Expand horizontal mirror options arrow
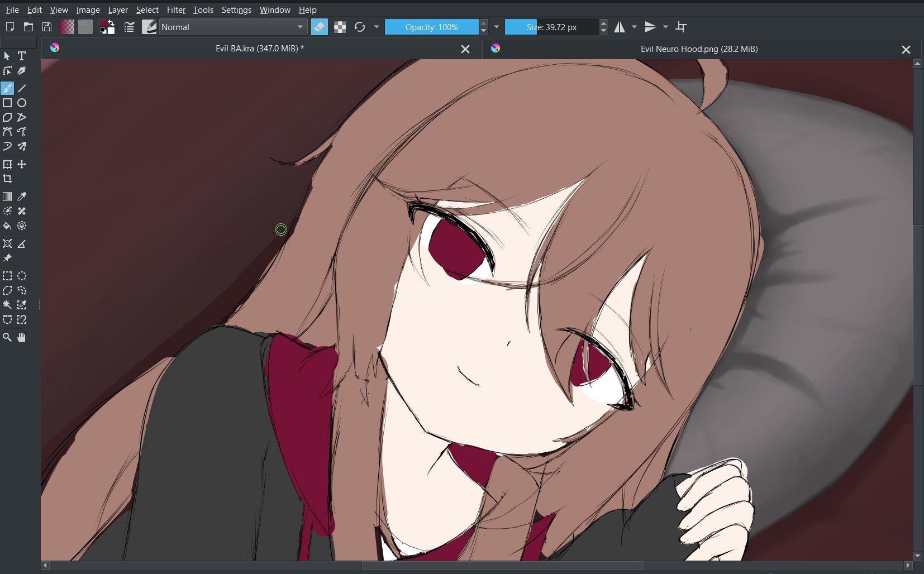The image size is (924, 574). coord(634,27)
